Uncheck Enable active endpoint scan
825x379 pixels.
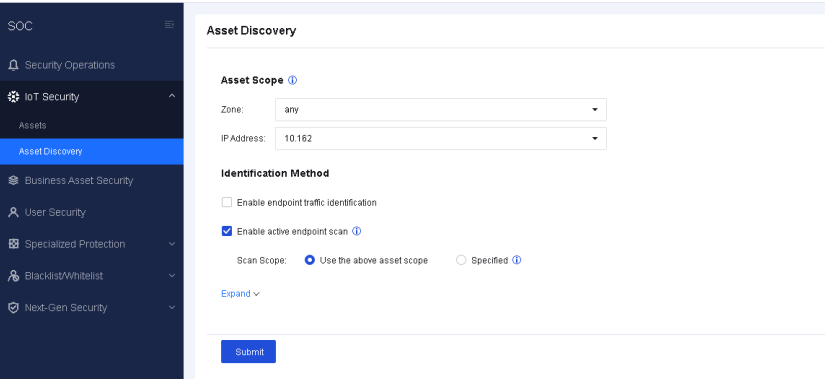coord(227,231)
